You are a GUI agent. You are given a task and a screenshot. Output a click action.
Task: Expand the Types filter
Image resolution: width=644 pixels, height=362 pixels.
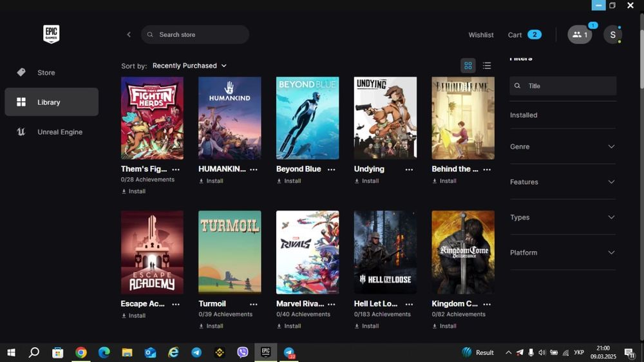(x=562, y=217)
